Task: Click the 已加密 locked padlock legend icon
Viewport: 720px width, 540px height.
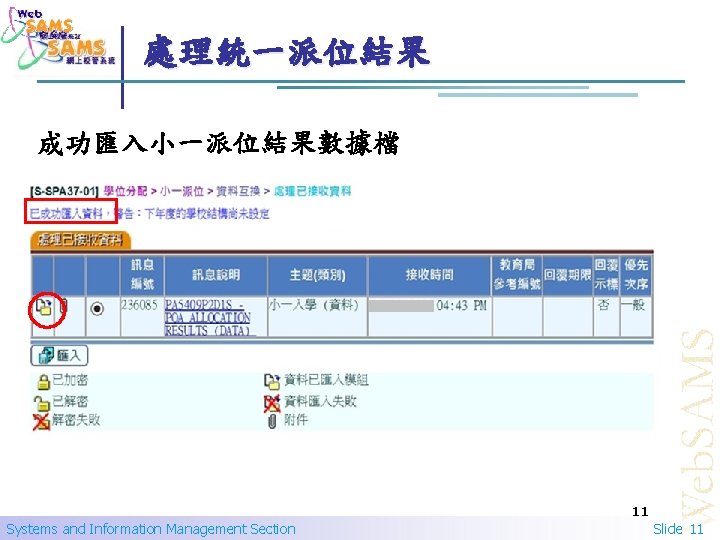Action: tap(43, 381)
